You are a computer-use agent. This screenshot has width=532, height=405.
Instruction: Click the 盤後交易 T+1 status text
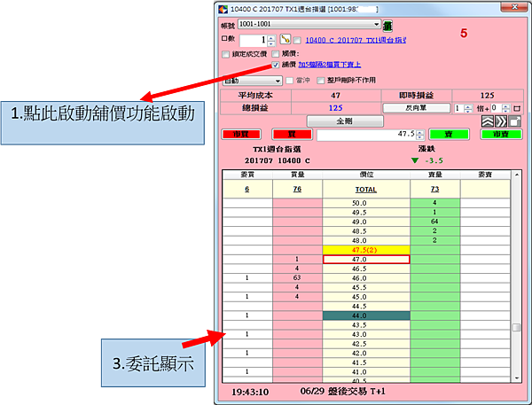356,392
